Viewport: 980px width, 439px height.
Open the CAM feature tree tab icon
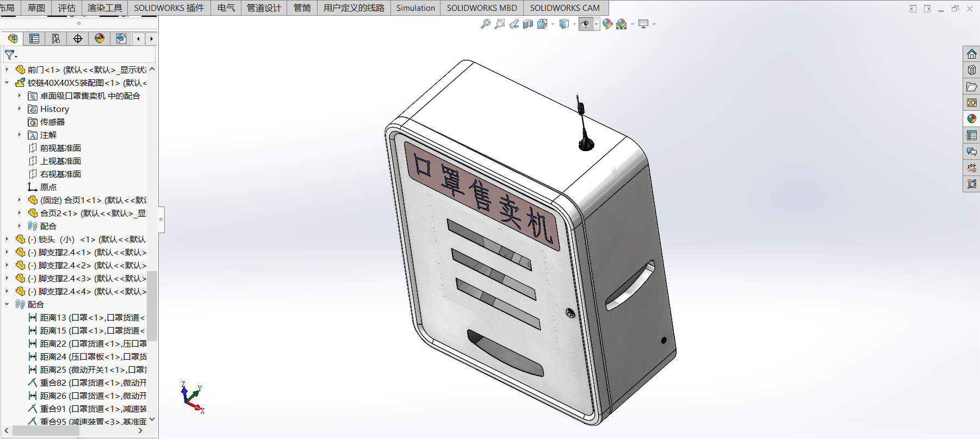point(121,39)
